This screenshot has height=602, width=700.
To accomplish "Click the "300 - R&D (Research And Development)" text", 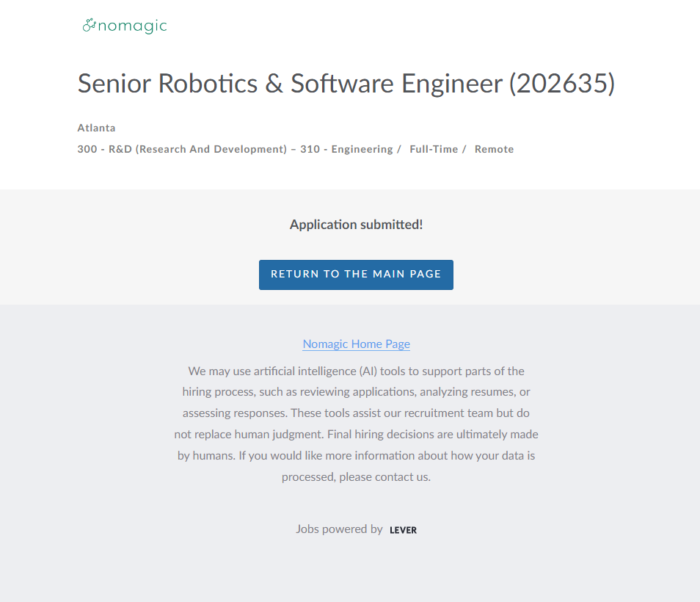I will (x=182, y=149).
